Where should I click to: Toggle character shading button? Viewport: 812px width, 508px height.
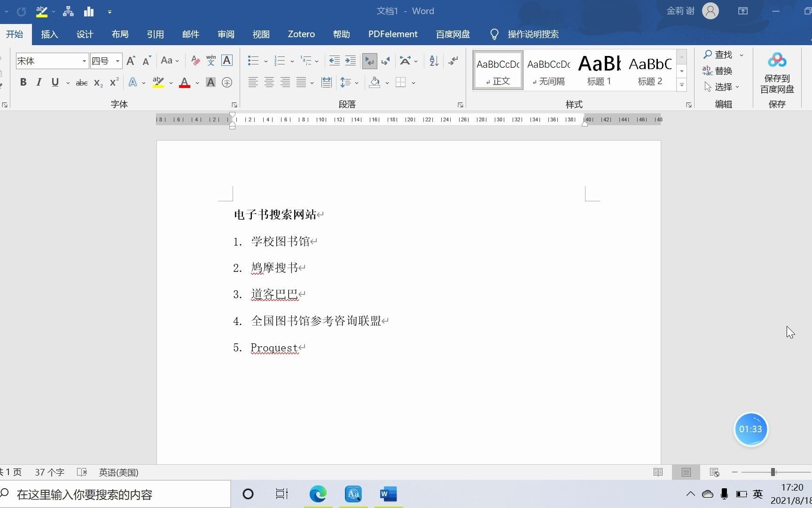coord(211,82)
